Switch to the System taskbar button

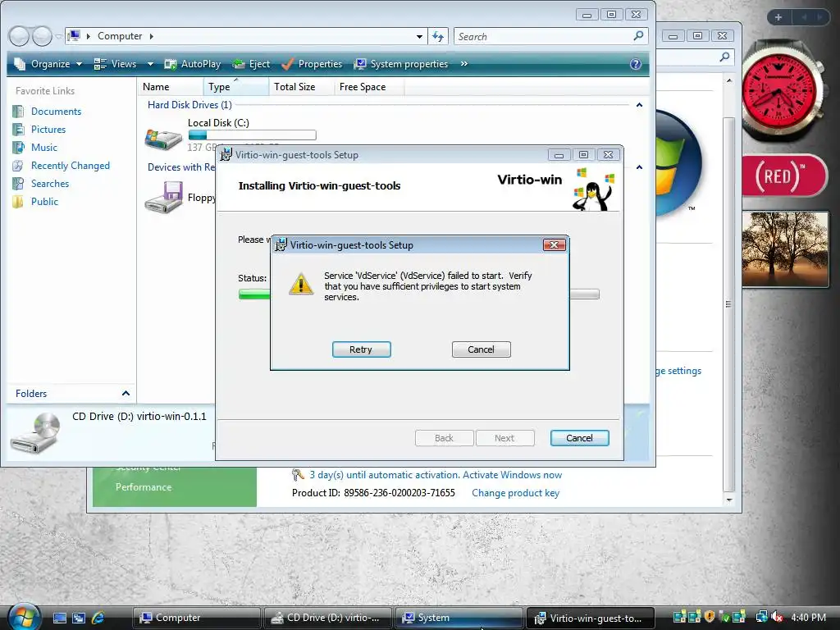pos(459,618)
